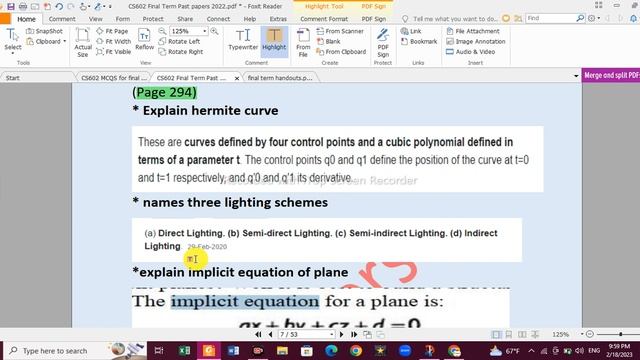Click Fit Page in View group
This screenshot has width=640, height=360.
pos(112,31)
